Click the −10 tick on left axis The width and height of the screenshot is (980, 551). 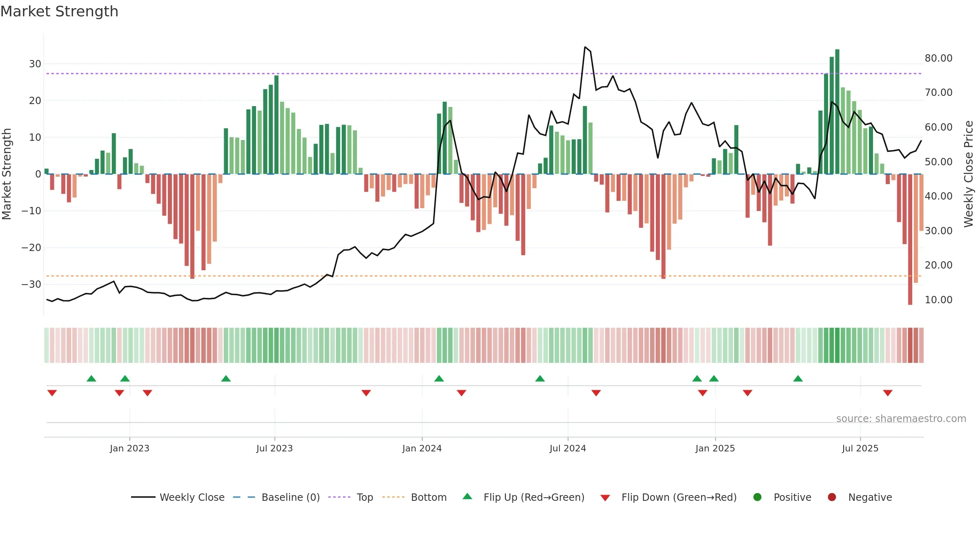pyautogui.click(x=31, y=211)
